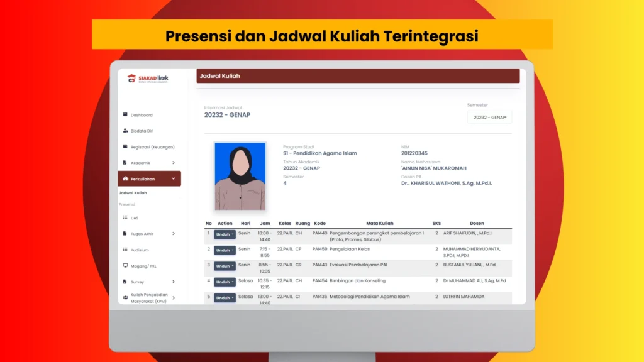This screenshot has height=362, width=644.
Task: Click the UAS list icon
Action: (125, 217)
